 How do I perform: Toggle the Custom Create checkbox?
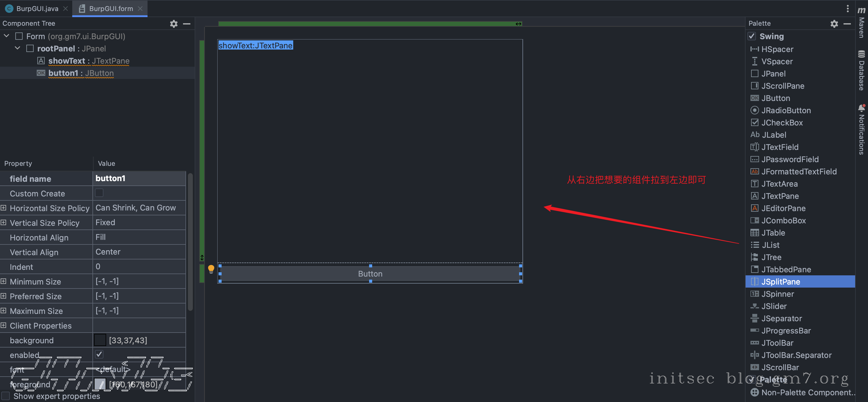(x=99, y=193)
